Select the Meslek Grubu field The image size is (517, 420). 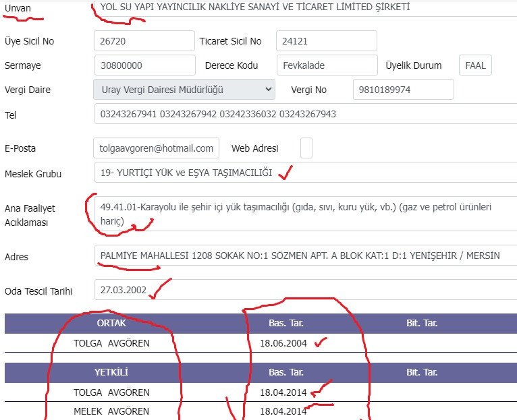306,173
